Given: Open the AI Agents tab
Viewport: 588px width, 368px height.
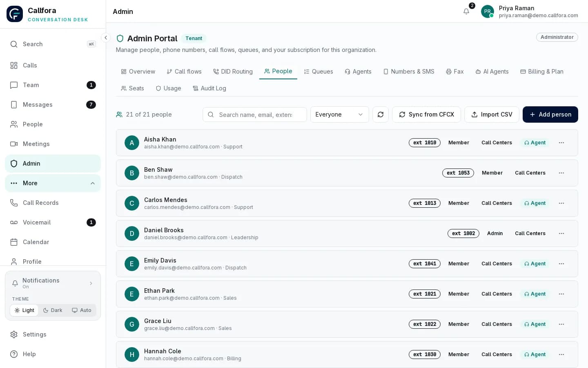Looking at the screenshot, I should 492,72.
